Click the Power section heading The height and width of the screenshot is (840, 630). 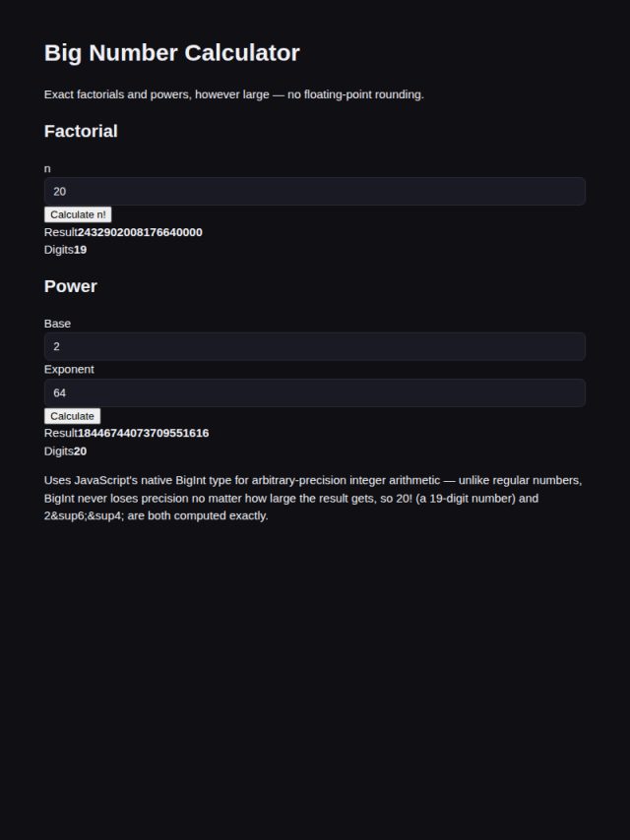(x=70, y=286)
